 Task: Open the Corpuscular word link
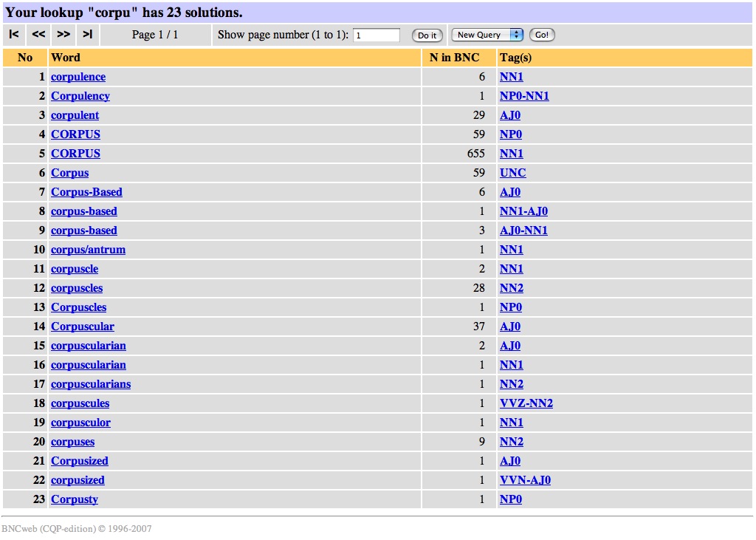(83, 327)
